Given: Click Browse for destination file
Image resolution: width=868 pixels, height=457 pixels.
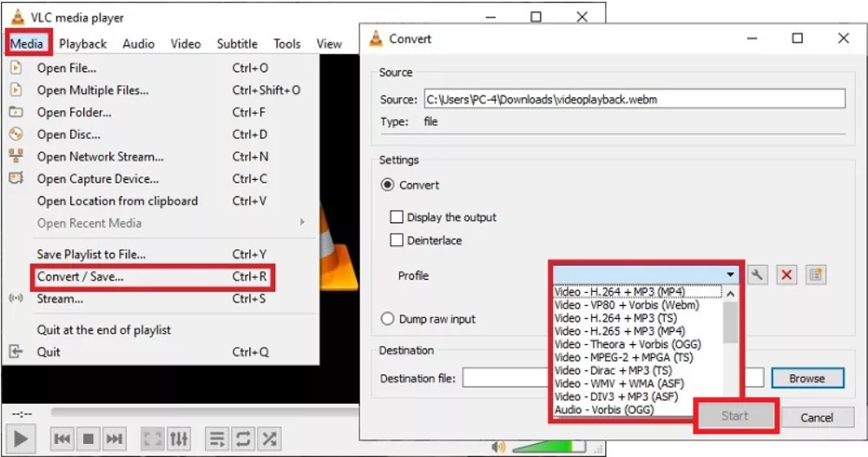Looking at the screenshot, I should (x=806, y=378).
